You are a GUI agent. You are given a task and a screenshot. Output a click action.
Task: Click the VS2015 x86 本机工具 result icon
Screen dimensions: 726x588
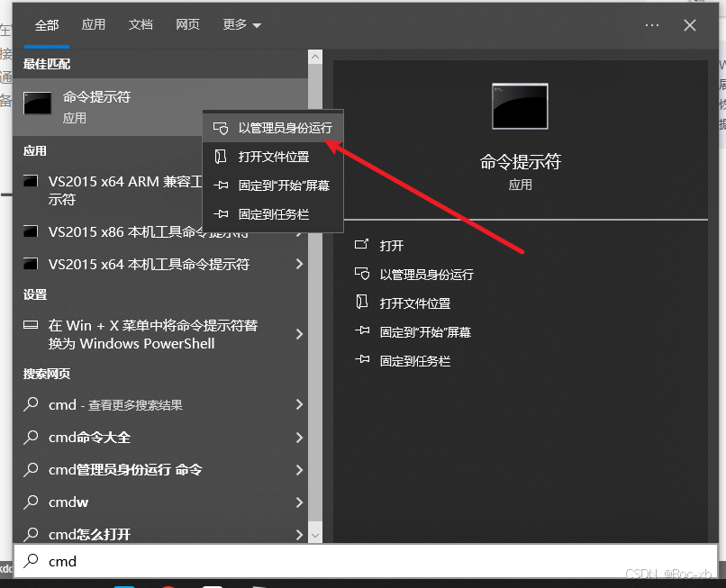tap(31, 231)
